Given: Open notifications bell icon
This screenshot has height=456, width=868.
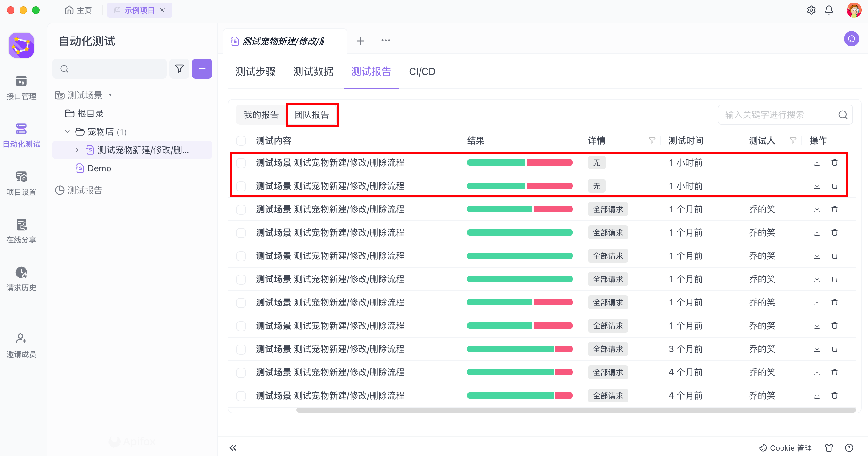Looking at the screenshot, I should (x=829, y=10).
